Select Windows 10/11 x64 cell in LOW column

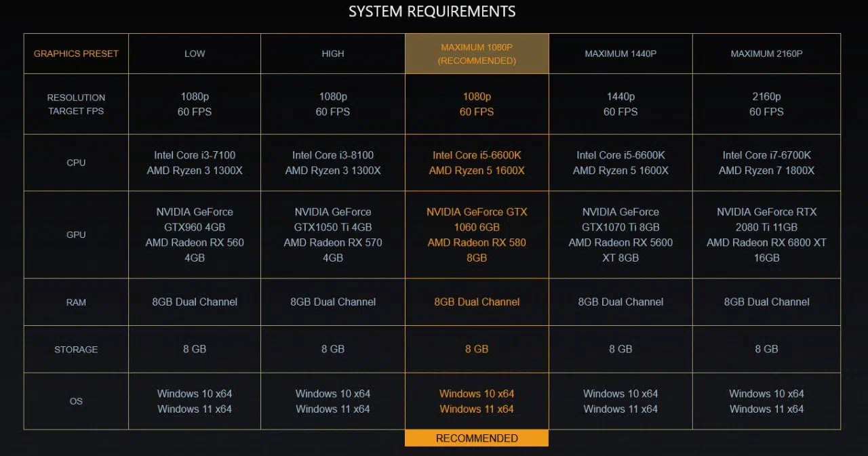pos(195,401)
